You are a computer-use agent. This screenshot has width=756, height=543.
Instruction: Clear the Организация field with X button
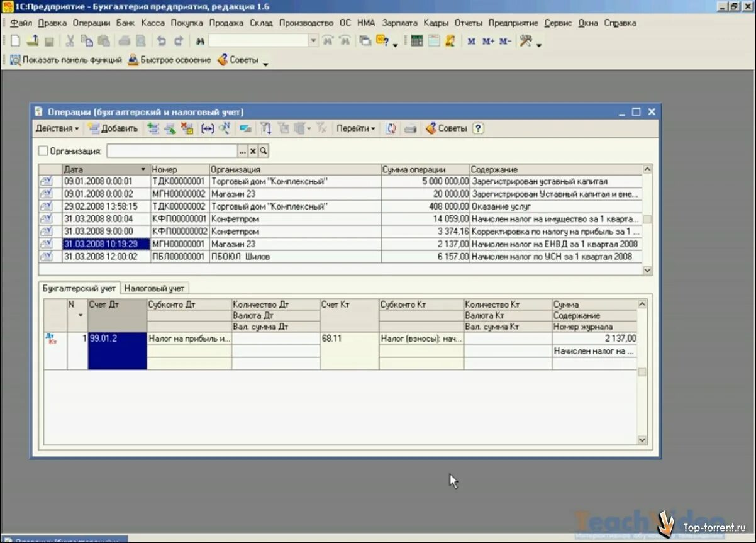click(253, 151)
